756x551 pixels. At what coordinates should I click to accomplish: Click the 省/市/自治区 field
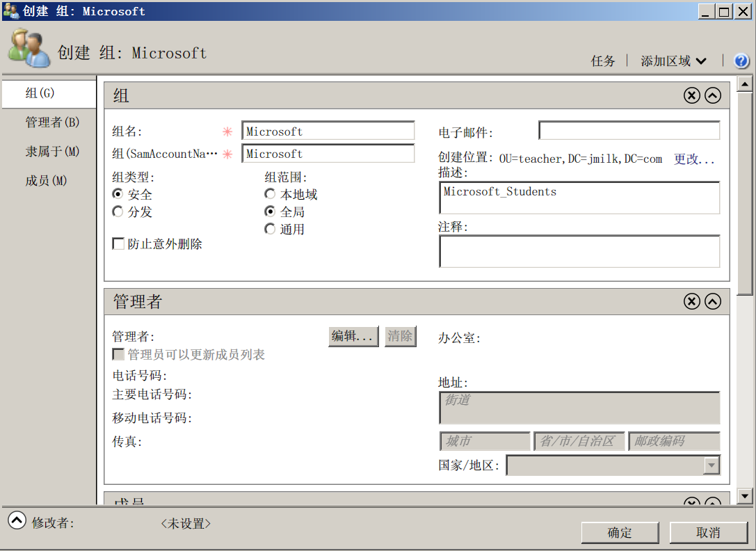579,441
